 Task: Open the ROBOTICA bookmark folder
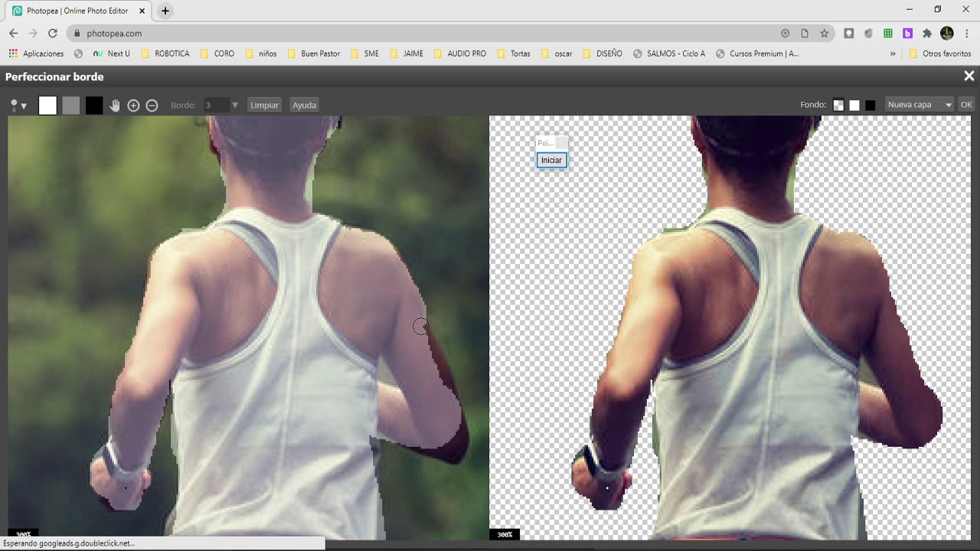(x=165, y=54)
